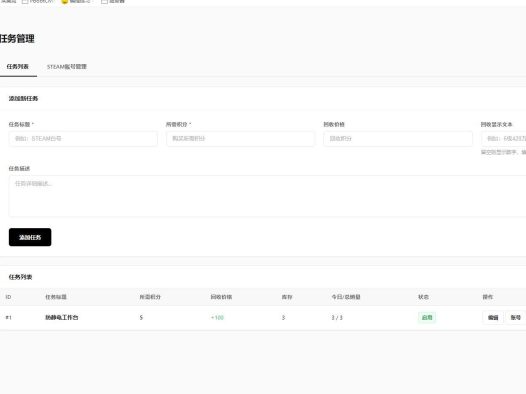Open the STEAM账号管理 tab
The height and width of the screenshot is (394, 526).
point(67,67)
